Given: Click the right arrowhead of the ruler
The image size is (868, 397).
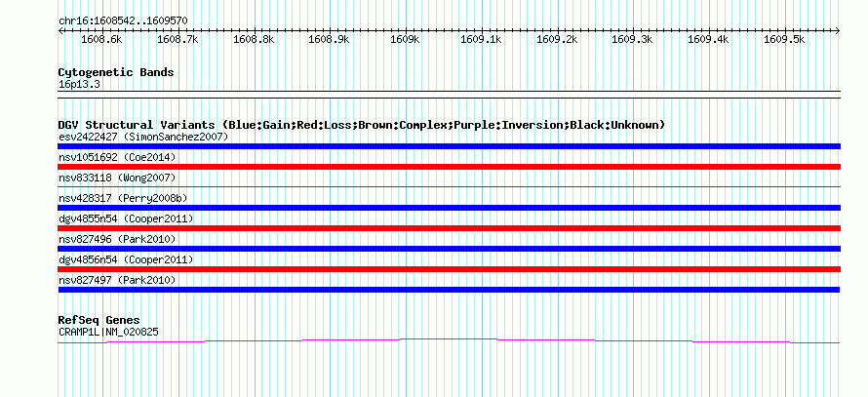Looking at the screenshot, I should 838,31.
